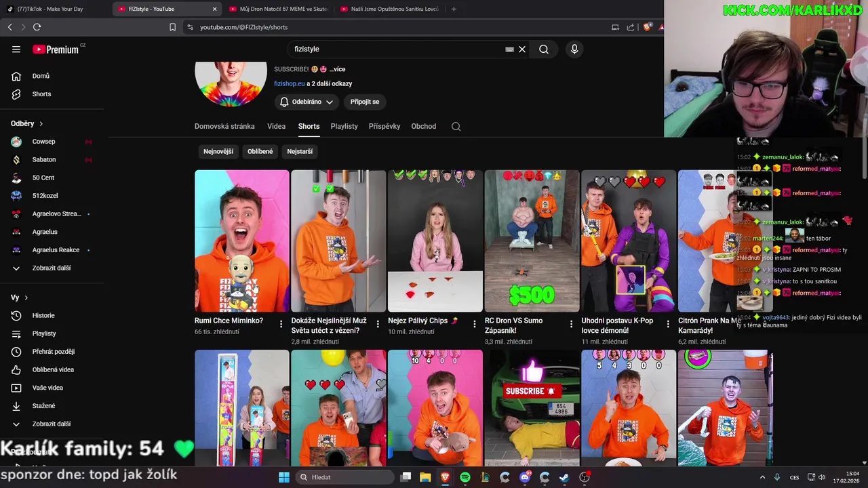Go back in browser history

point(9,27)
